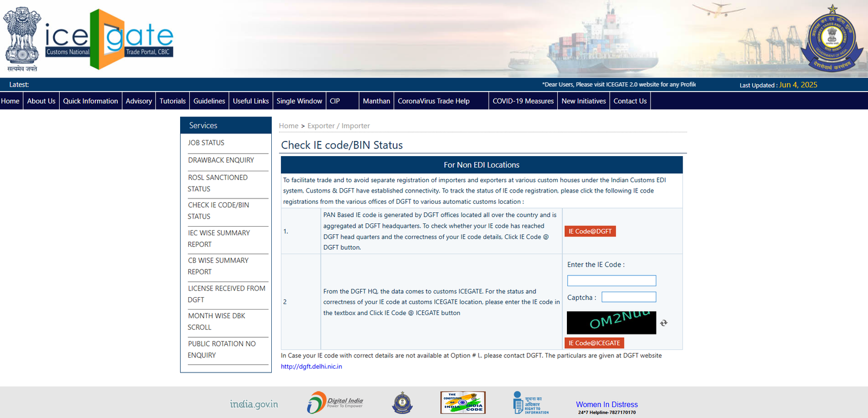
Task: Click the Exporter / Importer breadcrumb
Action: tap(339, 126)
